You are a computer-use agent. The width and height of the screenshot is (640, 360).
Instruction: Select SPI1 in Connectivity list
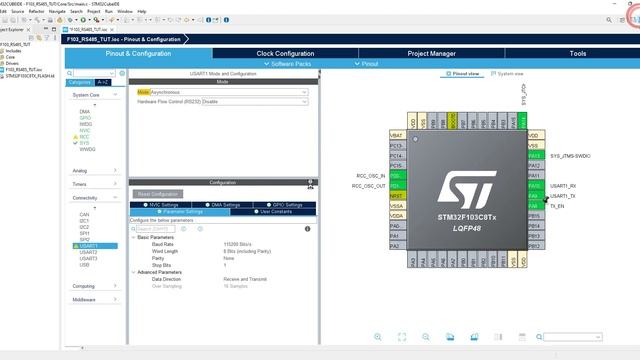[x=84, y=233]
